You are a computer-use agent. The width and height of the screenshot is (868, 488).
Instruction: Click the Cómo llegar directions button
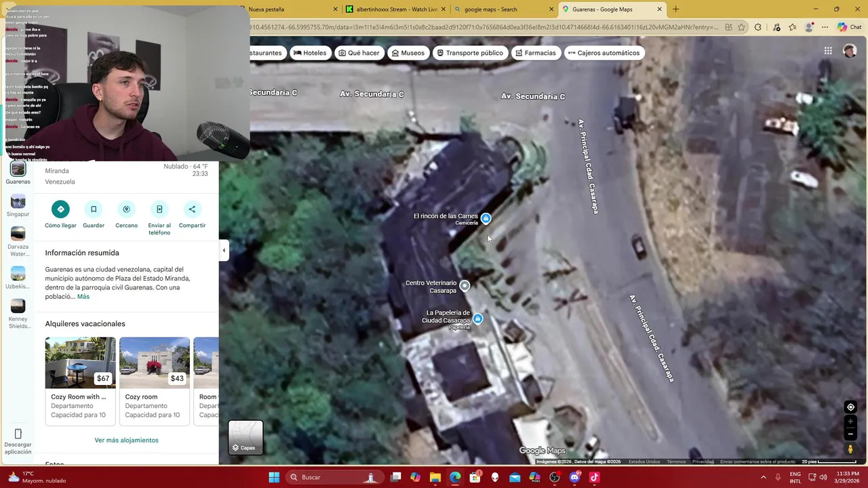[x=60, y=209]
